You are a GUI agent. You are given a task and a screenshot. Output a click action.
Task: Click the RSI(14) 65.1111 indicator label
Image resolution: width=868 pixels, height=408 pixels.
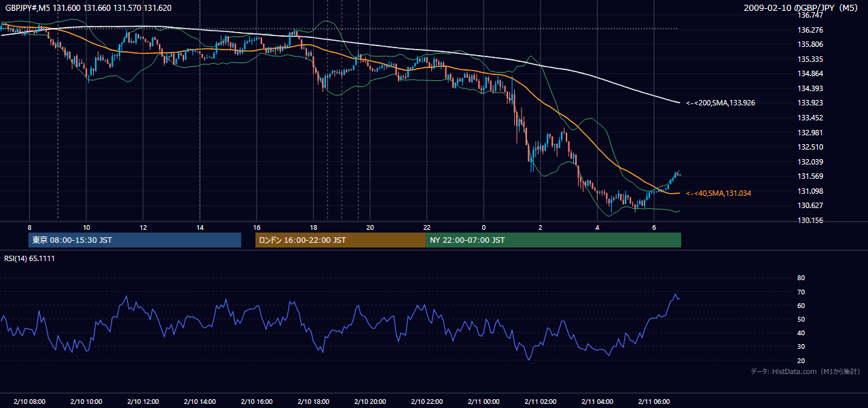(x=29, y=258)
